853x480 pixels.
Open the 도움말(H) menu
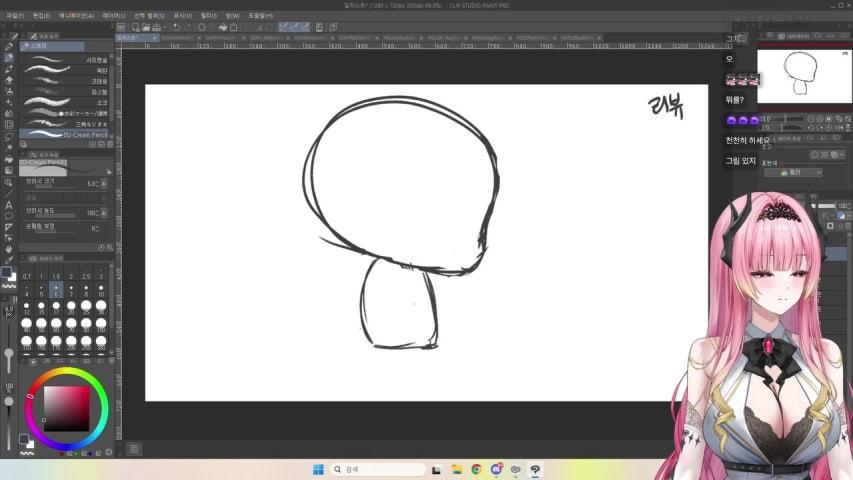(x=261, y=16)
